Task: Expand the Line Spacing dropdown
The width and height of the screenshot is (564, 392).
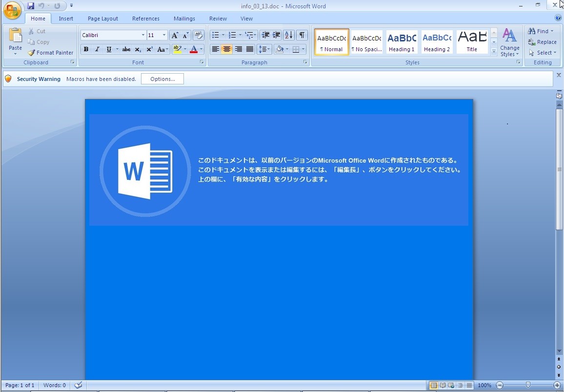Action: (x=269, y=49)
